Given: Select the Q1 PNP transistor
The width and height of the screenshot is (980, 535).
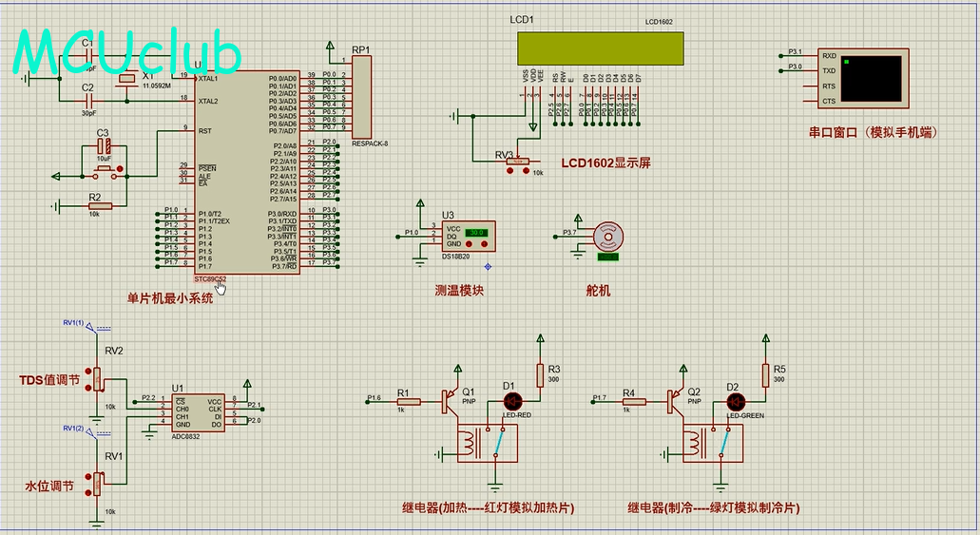Looking at the screenshot, I should pyautogui.click(x=447, y=402).
